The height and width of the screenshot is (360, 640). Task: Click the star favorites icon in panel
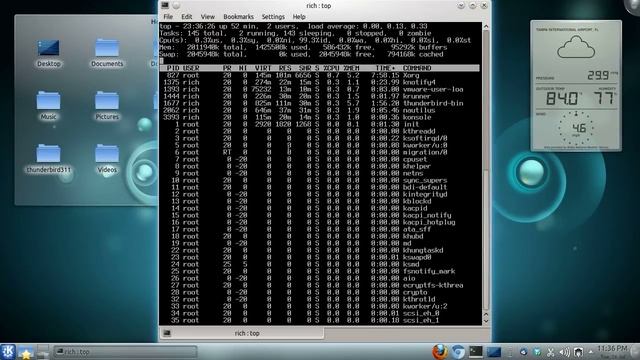(x=26, y=353)
